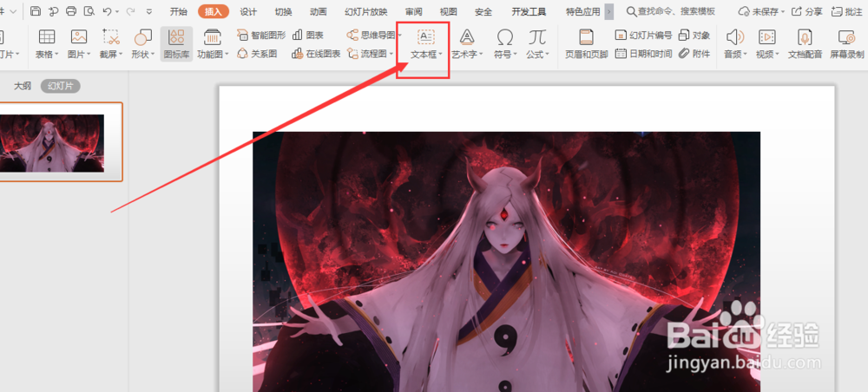Screen dimensions: 868x392
Task: Click the 视频 video icon
Action: 766,37
